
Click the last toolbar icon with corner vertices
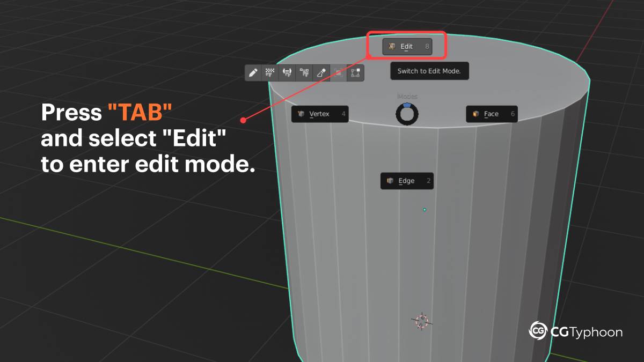[355, 73]
